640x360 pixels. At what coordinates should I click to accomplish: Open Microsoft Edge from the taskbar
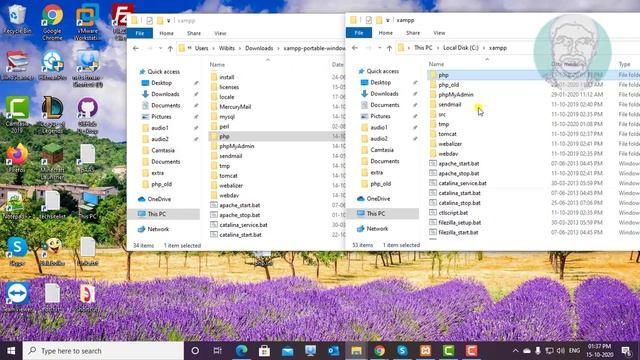[x=241, y=351]
